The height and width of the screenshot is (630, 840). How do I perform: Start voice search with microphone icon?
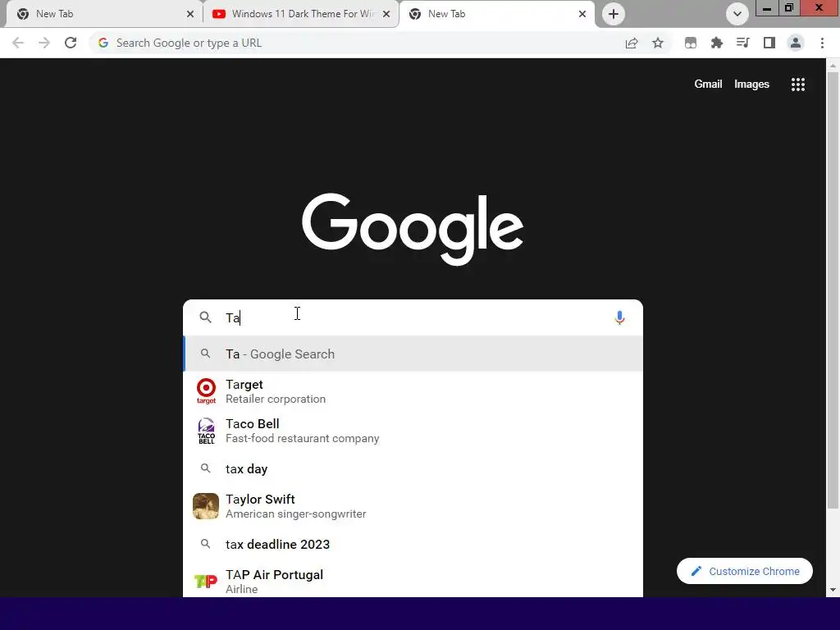click(x=619, y=317)
